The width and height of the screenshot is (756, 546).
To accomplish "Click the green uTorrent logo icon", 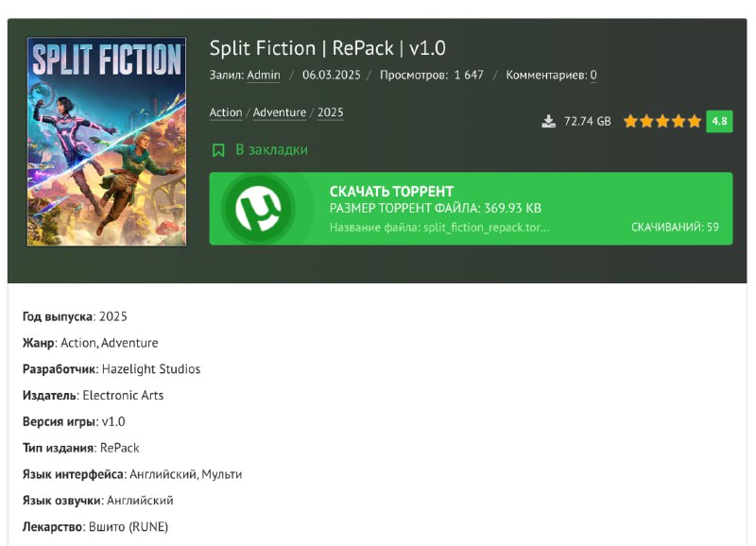I will point(257,209).
